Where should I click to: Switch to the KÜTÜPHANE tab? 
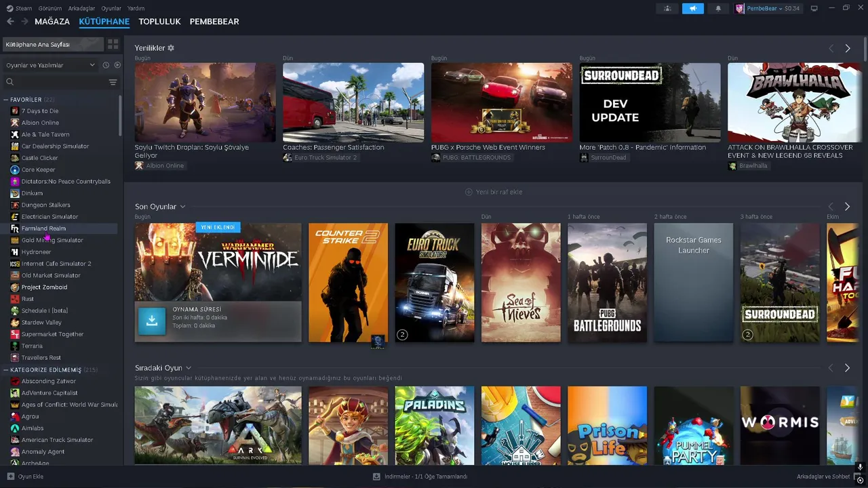click(x=104, y=22)
